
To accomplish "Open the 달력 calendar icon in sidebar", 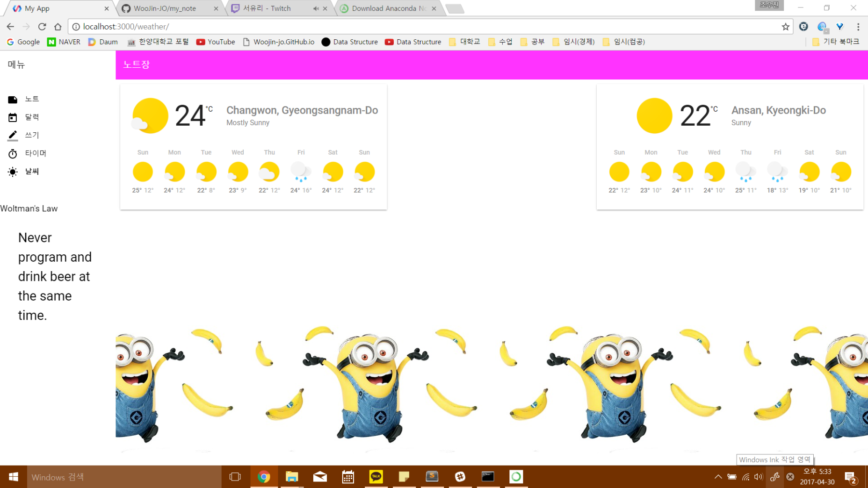I will pyautogui.click(x=13, y=117).
